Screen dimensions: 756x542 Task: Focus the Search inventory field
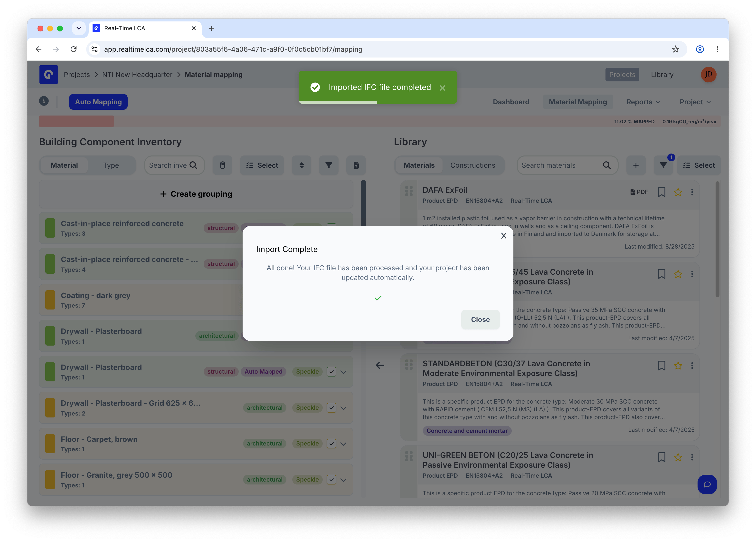[x=174, y=165]
